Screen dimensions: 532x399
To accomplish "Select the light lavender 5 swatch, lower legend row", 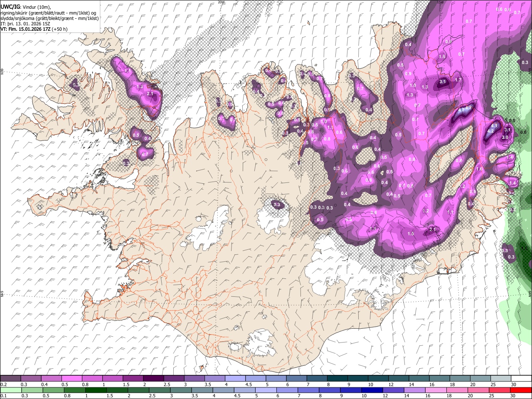I will [x=266, y=390].
